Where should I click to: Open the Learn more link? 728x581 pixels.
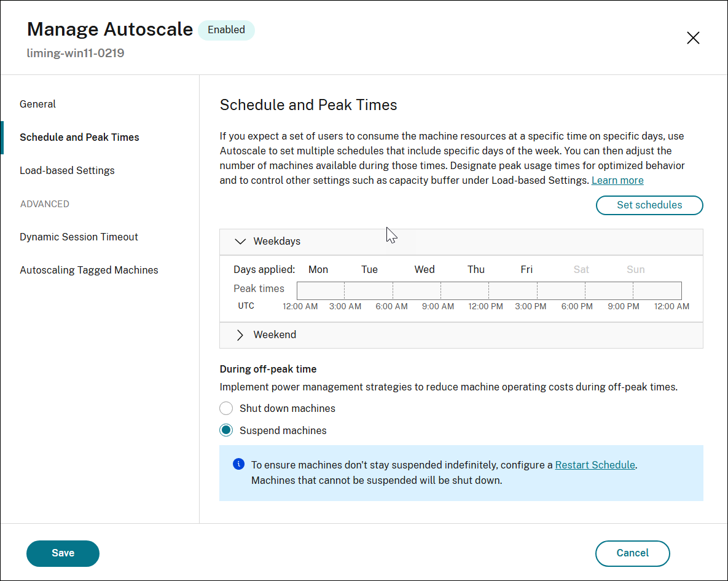[617, 180]
